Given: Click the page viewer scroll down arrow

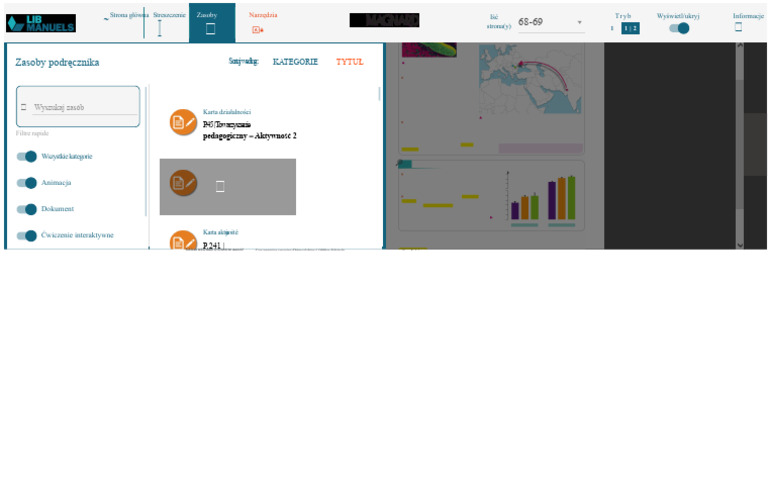Looking at the screenshot, I should point(740,245).
